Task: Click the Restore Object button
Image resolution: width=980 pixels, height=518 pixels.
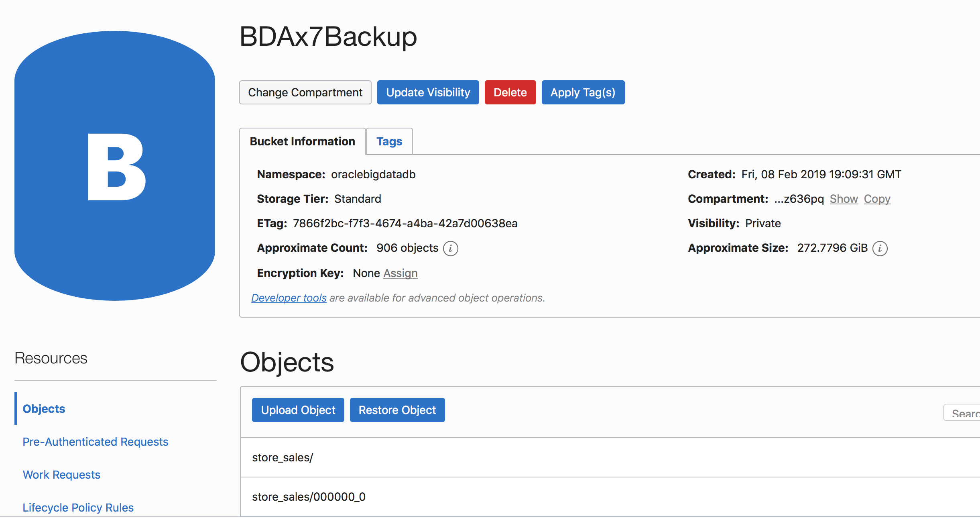Action: point(397,410)
